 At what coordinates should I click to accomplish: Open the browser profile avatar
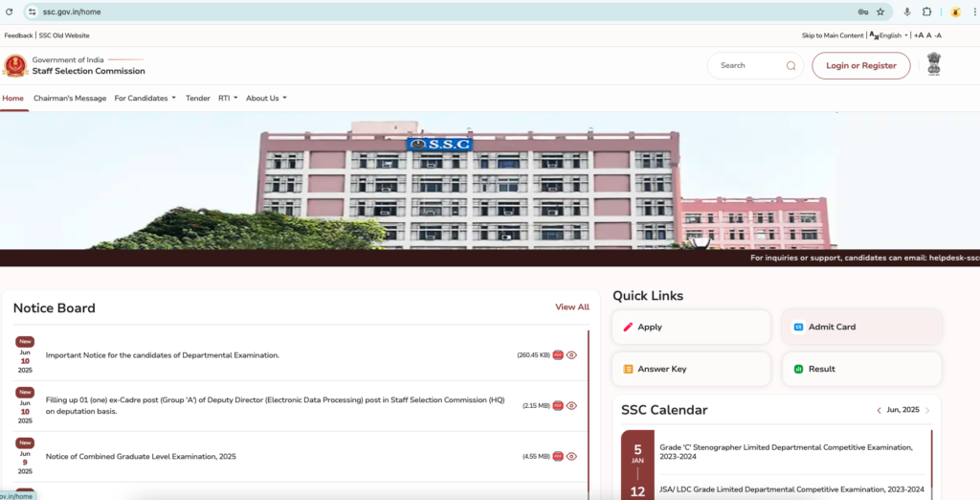(956, 11)
